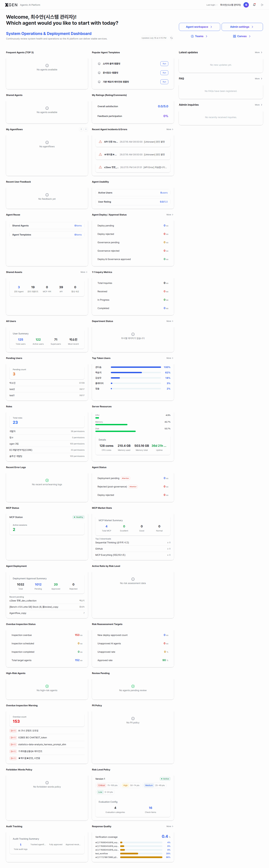Viewport: 269px width, 868px height.
Task: Click Attention tag beside Deployment pending
Action: pyautogui.click(x=125, y=478)
